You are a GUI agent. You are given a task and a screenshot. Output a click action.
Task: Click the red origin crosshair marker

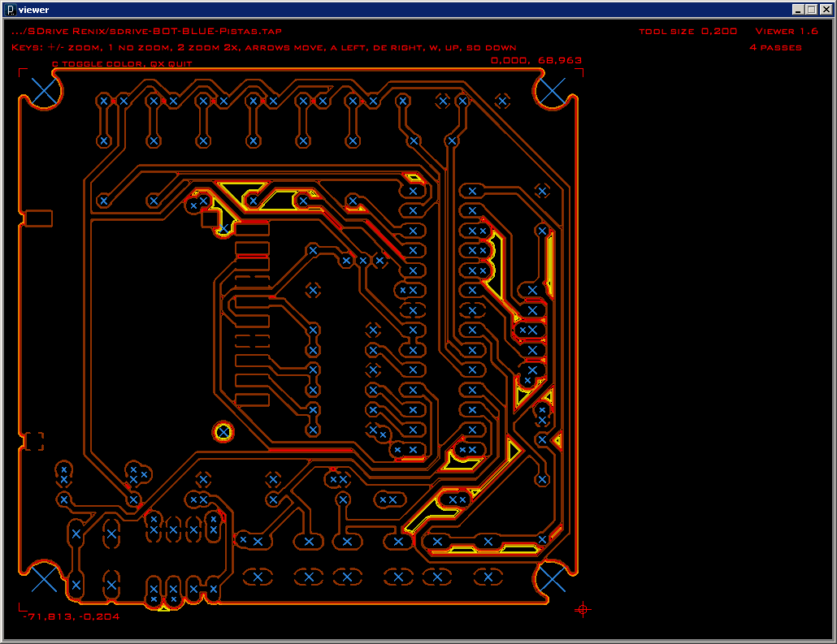tap(582, 609)
